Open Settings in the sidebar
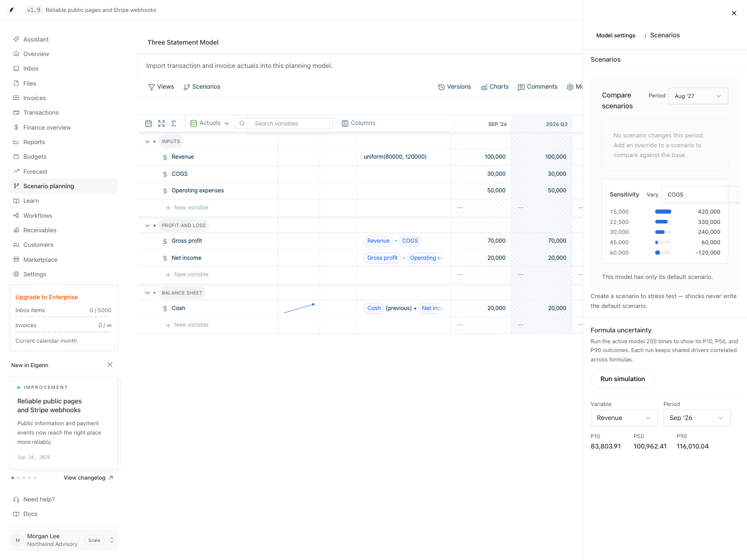This screenshot has width=747, height=560. pos(63,274)
